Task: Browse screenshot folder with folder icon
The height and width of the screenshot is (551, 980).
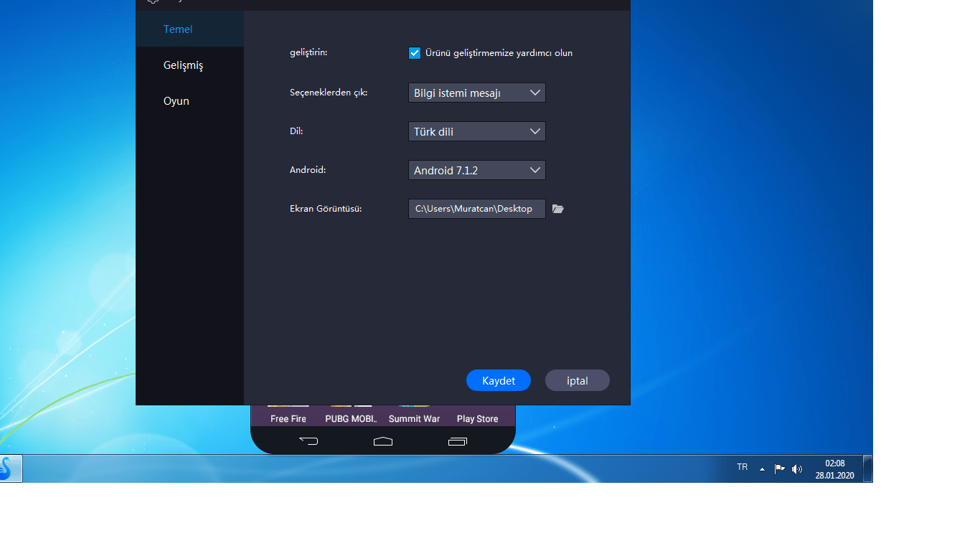Action: pos(558,209)
